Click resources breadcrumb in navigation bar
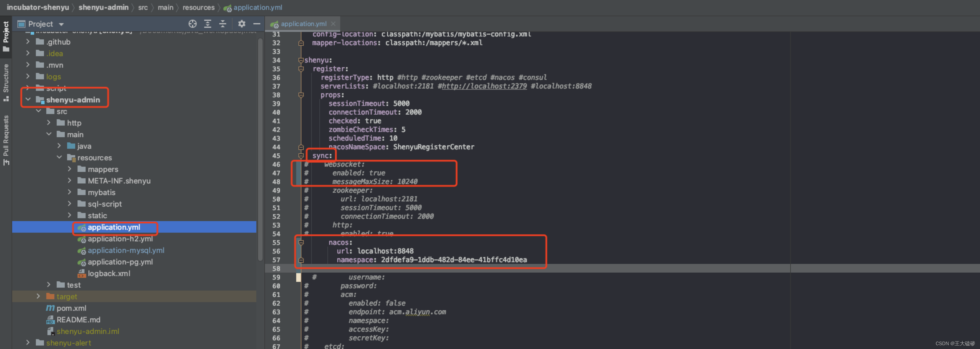The width and height of the screenshot is (980, 349). [x=199, y=7]
